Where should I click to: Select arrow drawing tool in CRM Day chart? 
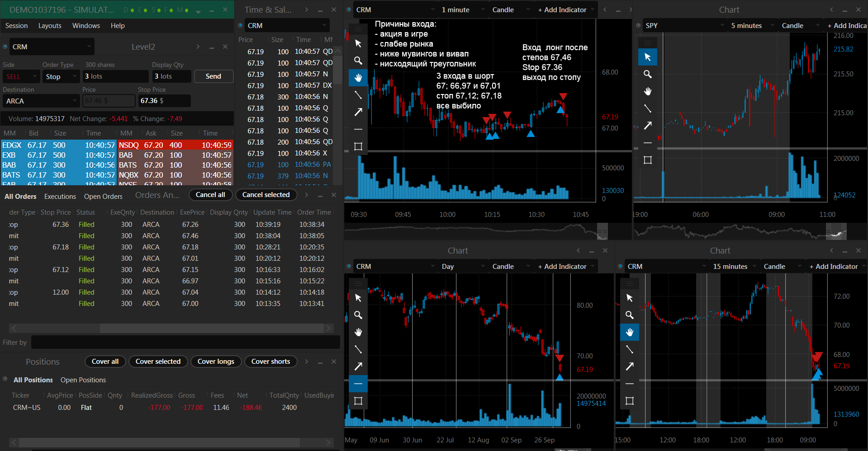[x=358, y=366]
